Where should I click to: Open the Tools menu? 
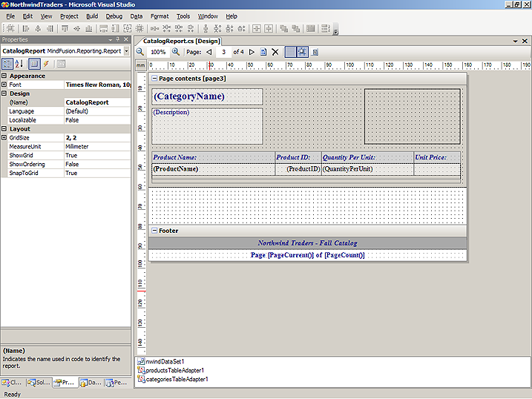pyautogui.click(x=183, y=16)
